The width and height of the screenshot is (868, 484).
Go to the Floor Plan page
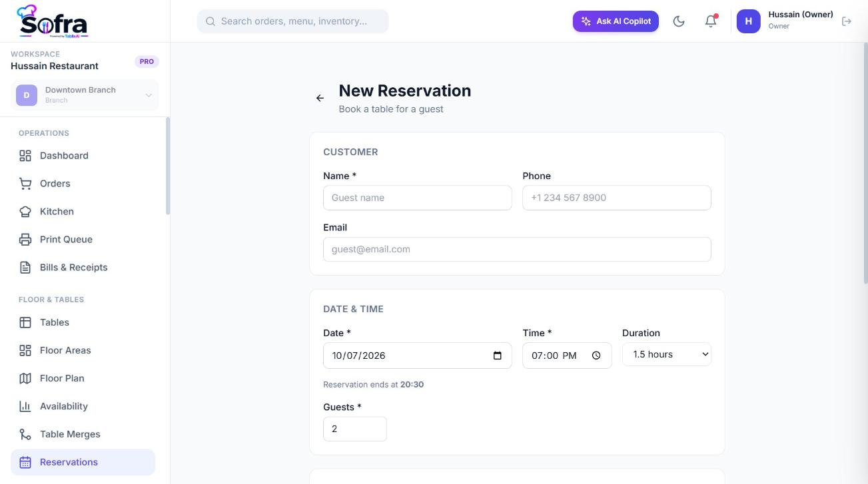pos(83,378)
